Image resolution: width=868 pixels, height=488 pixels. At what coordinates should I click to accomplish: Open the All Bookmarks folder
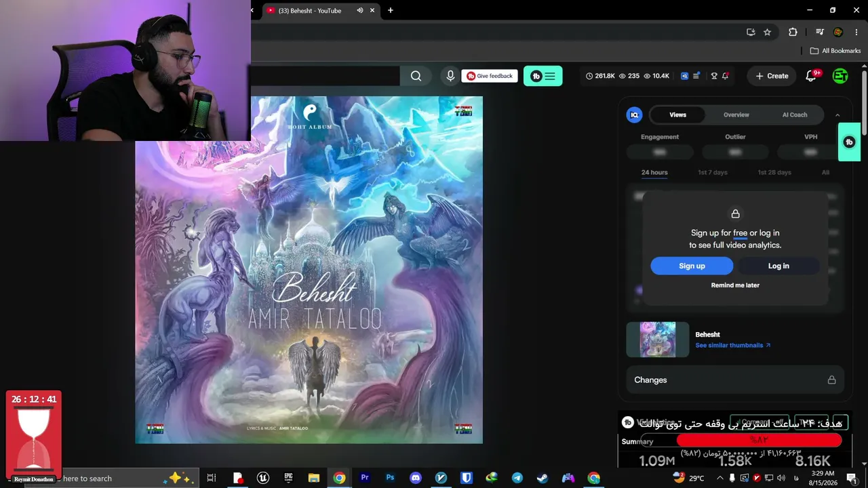point(835,51)
